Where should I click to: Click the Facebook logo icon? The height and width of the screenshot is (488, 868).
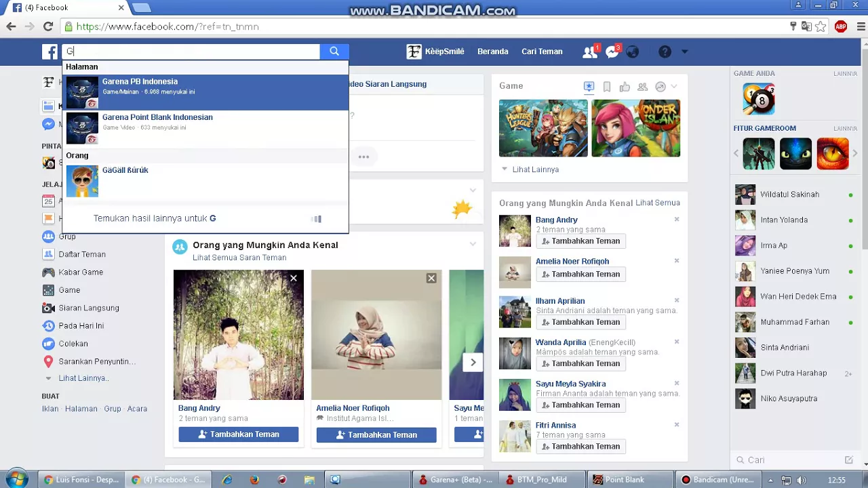coord(50,52)
